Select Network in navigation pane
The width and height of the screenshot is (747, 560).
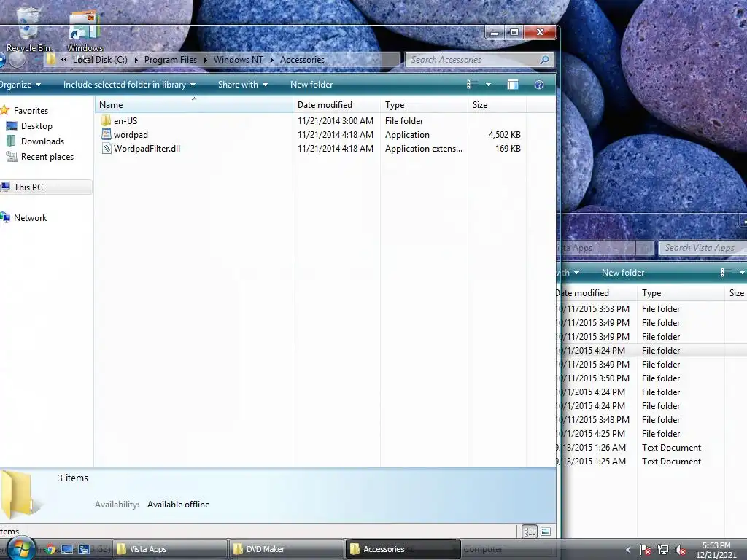pyautogui.click(x=30, y=217)
